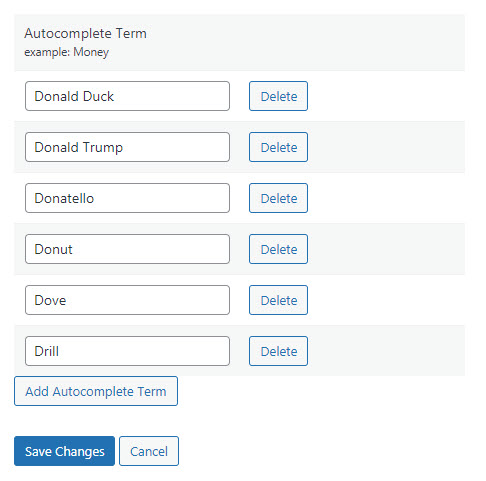Delete the Donald Trump autocomplete term
This screenshot has width=486, height=481.
(278, 147)
